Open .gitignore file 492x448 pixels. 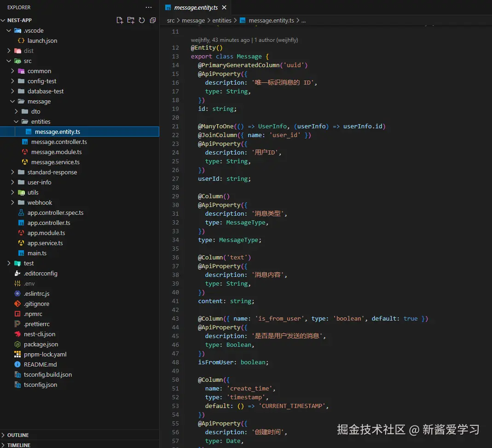(36, 304)
